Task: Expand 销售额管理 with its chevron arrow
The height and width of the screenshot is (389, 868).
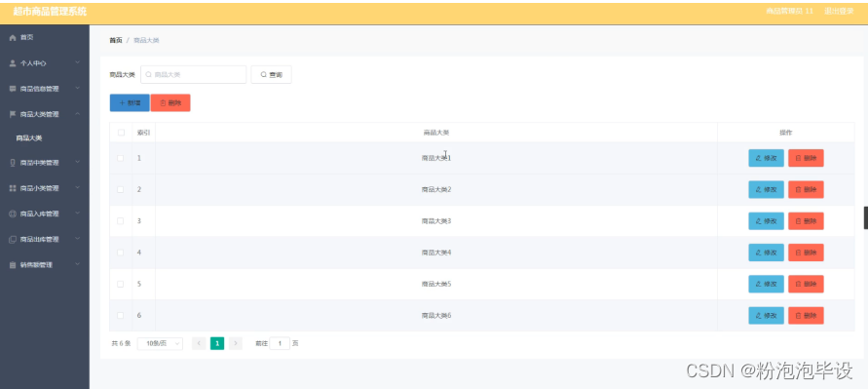Action: [78, 264]
